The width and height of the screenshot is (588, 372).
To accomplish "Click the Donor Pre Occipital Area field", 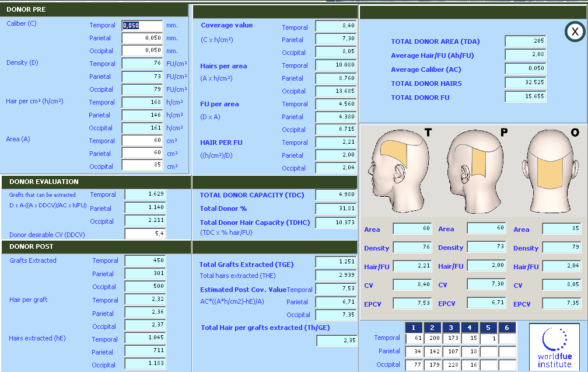I will tap(142, 166).
